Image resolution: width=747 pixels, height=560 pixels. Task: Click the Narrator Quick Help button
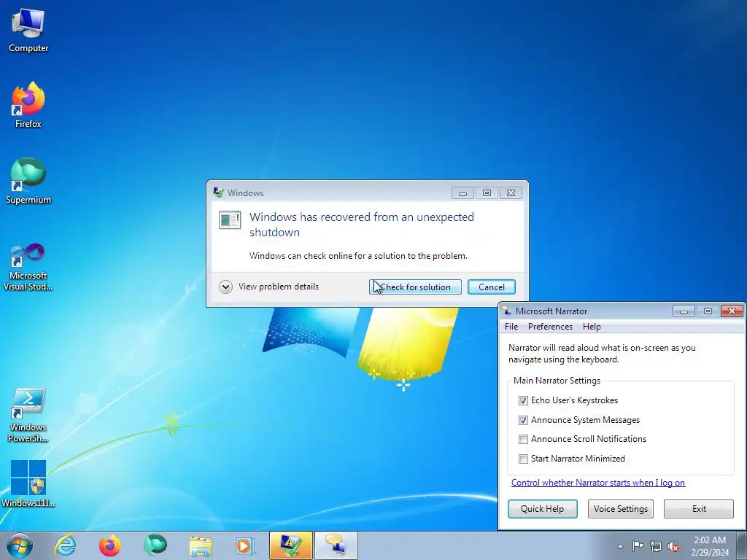point(542,508)
